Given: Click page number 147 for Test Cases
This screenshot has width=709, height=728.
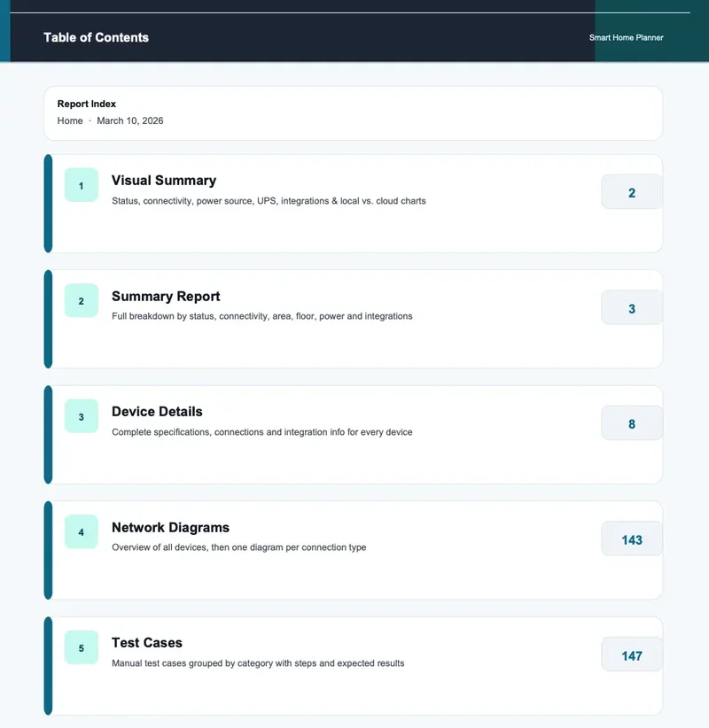Looking at the screenshot, I should (632, 655).
